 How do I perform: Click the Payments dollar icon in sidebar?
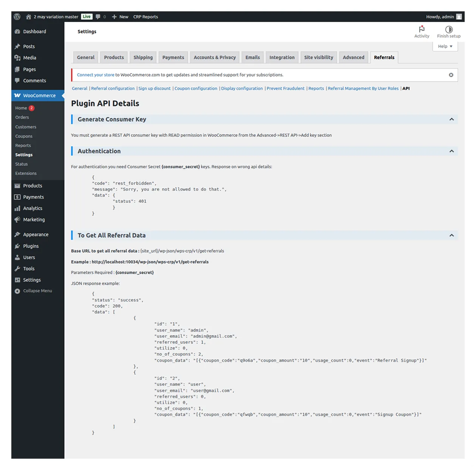pos(17,197)
